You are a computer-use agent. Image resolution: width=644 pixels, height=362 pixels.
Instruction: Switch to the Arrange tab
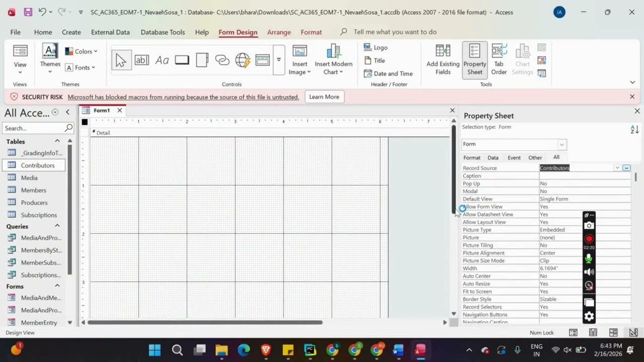(x=279, y=32)
